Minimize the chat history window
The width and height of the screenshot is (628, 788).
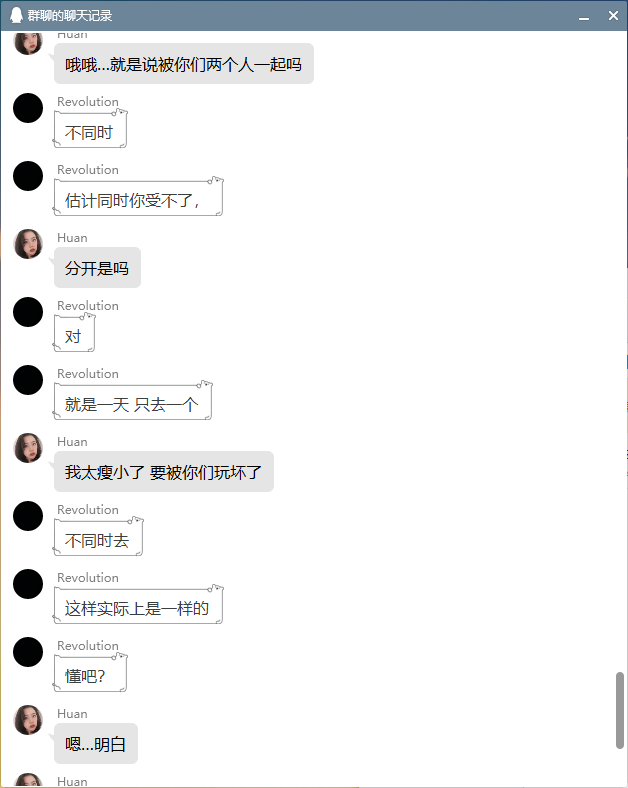(584, 16)
